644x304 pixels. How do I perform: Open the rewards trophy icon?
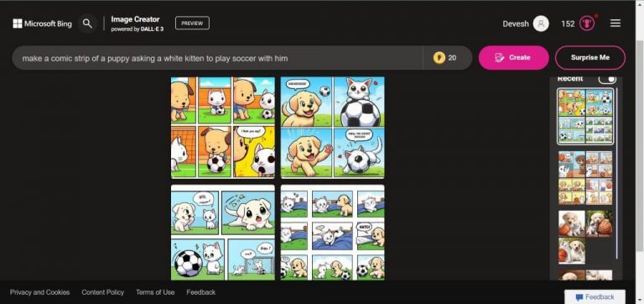[587, 24]
